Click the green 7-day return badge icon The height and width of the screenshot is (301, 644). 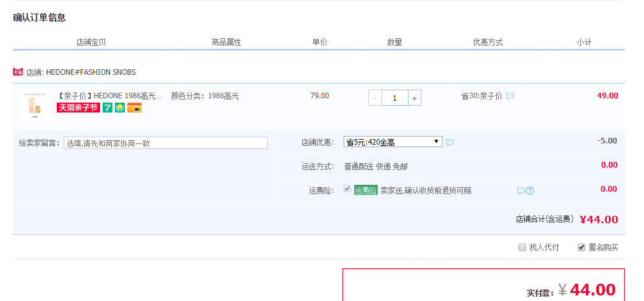107,108
